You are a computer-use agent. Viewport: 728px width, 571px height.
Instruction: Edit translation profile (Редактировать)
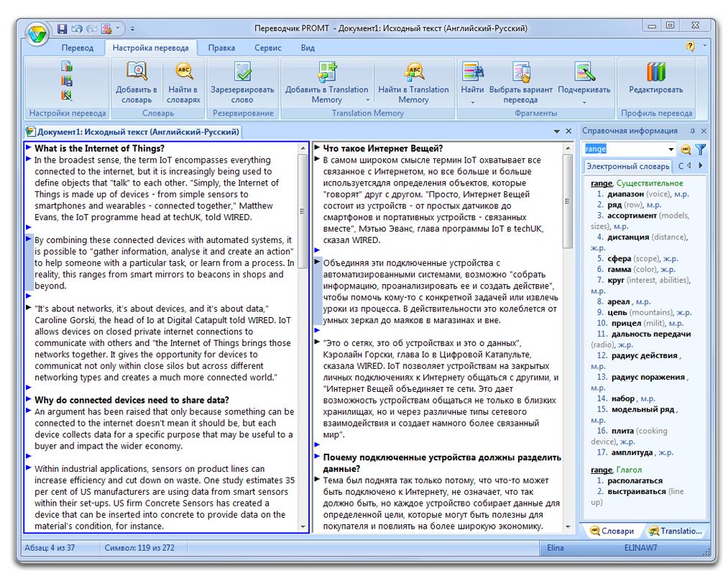tap(655, 78)
